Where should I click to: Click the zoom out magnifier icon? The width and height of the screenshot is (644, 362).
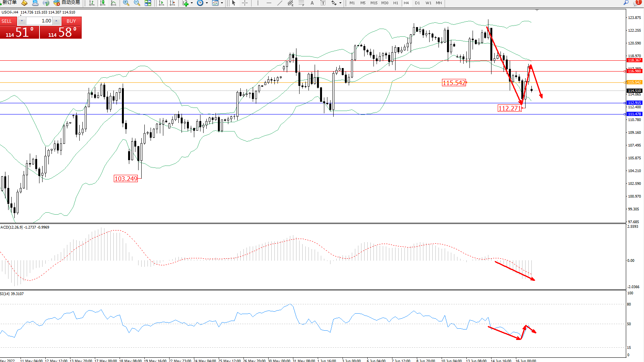point(137,3)
